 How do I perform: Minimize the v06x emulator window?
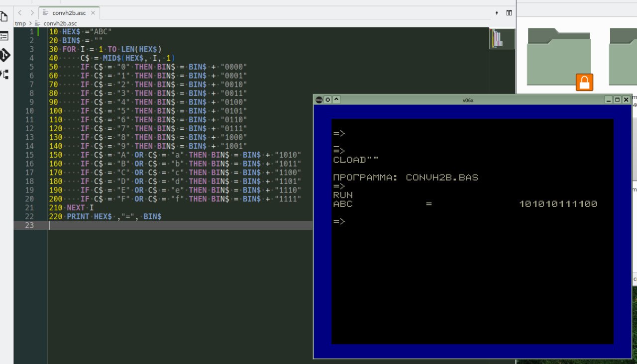(609, 99)
